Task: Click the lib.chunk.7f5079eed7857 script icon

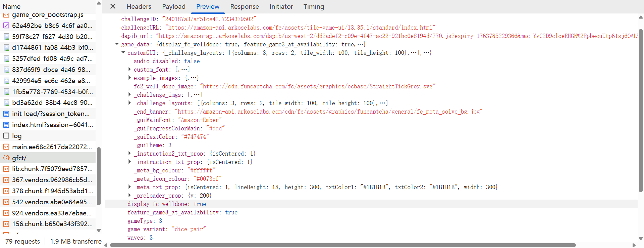Action: 6,169
